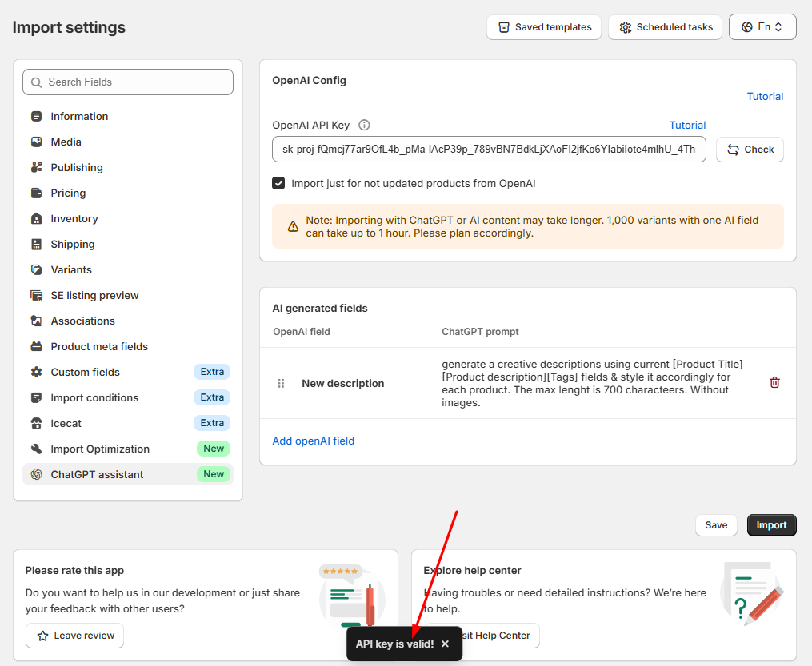Open the Tutorial link above API key field
Screen dimensions: 812x666
[x=687, y=125]
